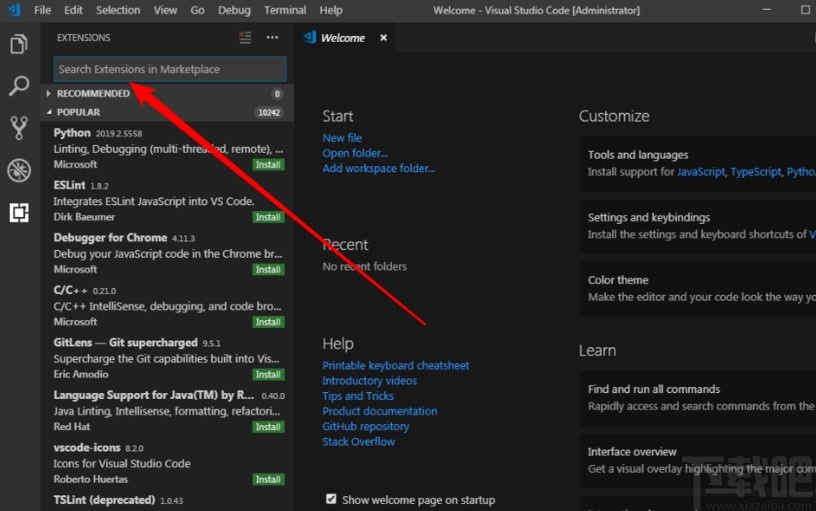The image size is (816, 511).
Task: Open Introductory videos link
Action: pos(369,380)
